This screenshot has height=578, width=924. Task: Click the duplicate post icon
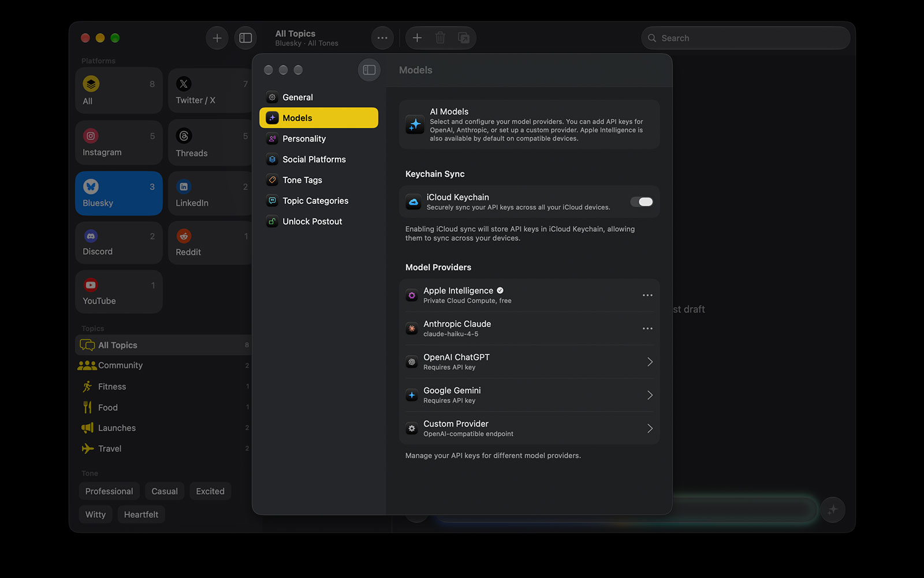coord(463,38)
